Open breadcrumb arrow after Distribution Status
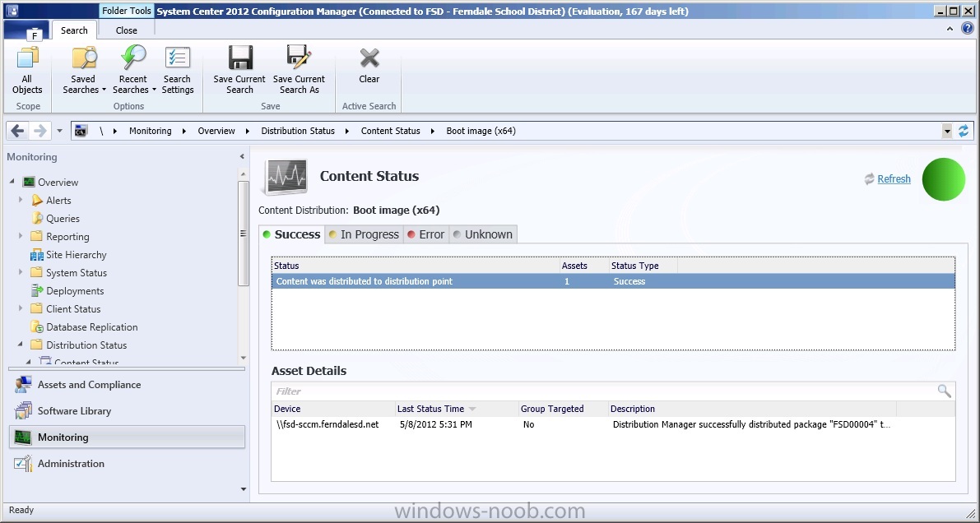The image size is (980, 523). pos(347,132)
